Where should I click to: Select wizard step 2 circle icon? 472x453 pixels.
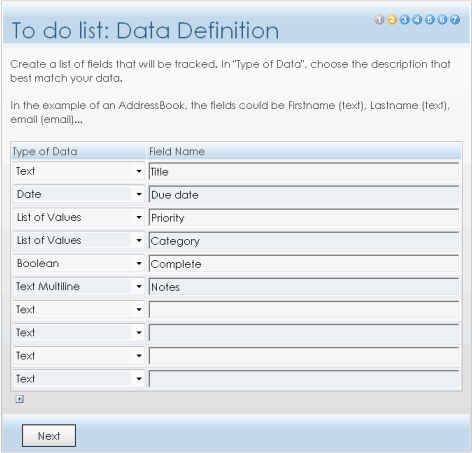click(392, 20)
